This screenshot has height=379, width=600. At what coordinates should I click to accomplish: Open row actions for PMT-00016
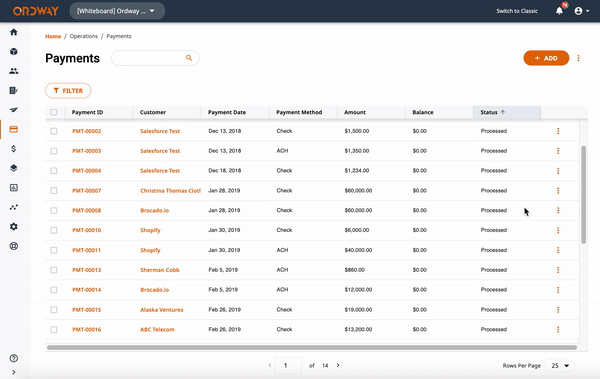click(x=558, y=330)
